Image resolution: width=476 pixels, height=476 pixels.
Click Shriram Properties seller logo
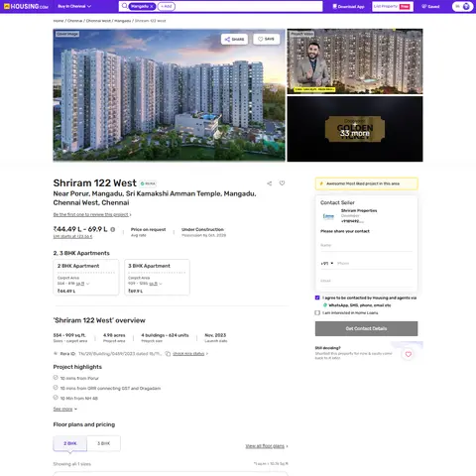pyautogui.click(x=328, y=216)
